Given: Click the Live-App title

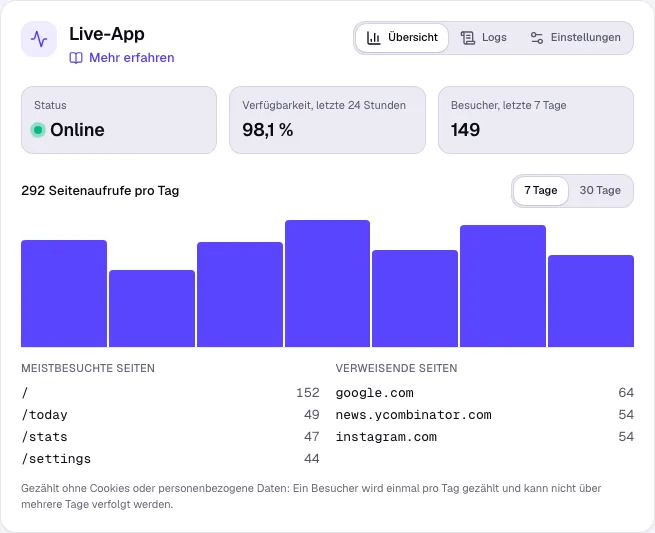Looking at the screenshot, I should (x=107, y=34).
